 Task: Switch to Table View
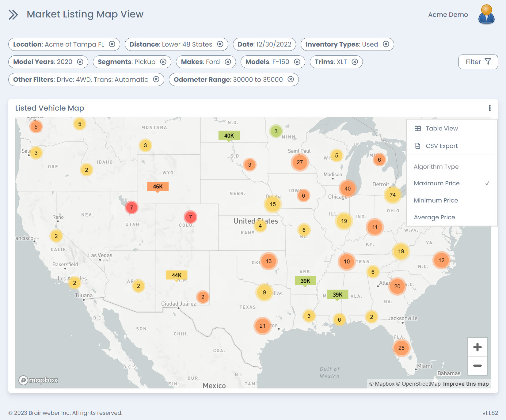pyautogui.click(x=442, y=128)
